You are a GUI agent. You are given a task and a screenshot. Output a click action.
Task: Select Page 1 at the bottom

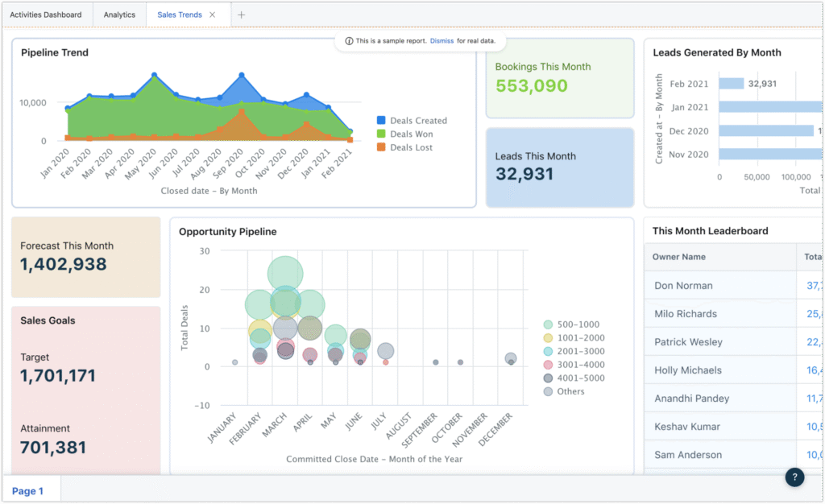point(28,490)
